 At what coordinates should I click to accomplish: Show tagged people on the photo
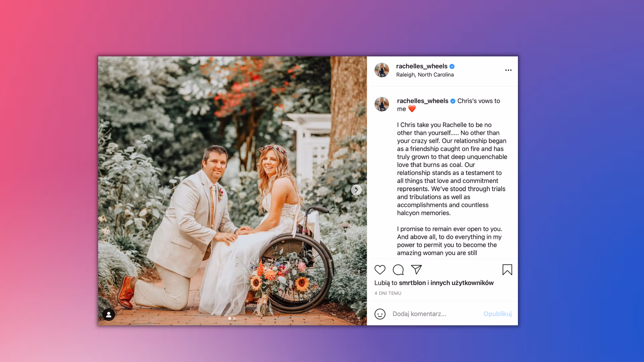click(109, 314)
